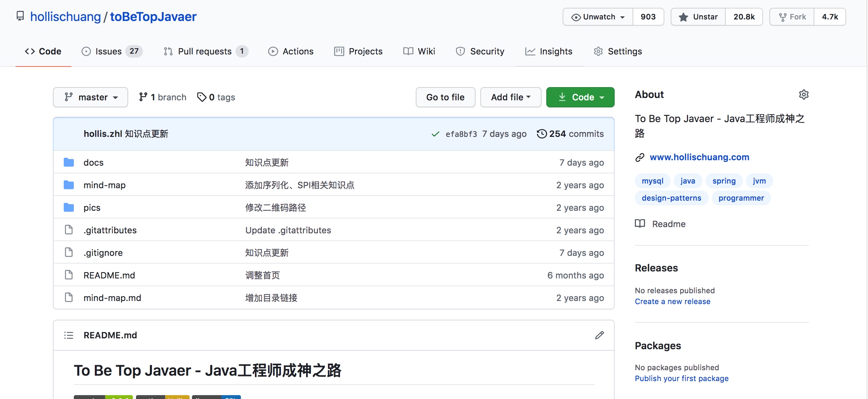
Task: Open README table of contents list icon
Action: pos(69,335)
